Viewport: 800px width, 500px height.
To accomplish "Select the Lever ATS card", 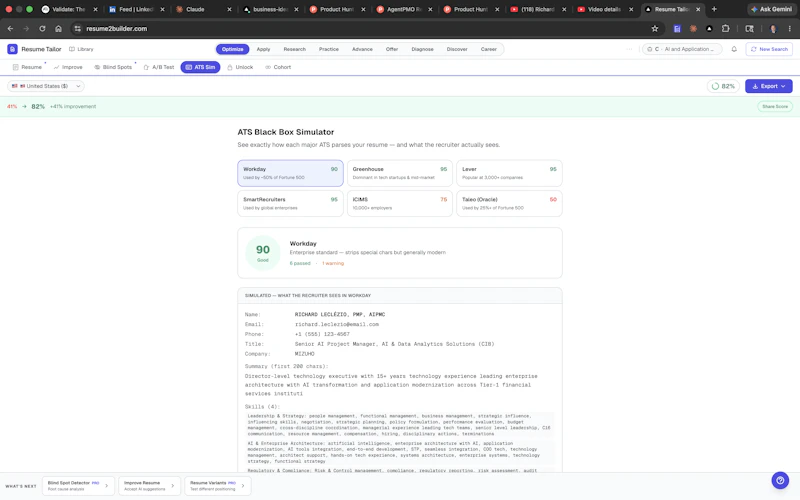I will (509, 173).
